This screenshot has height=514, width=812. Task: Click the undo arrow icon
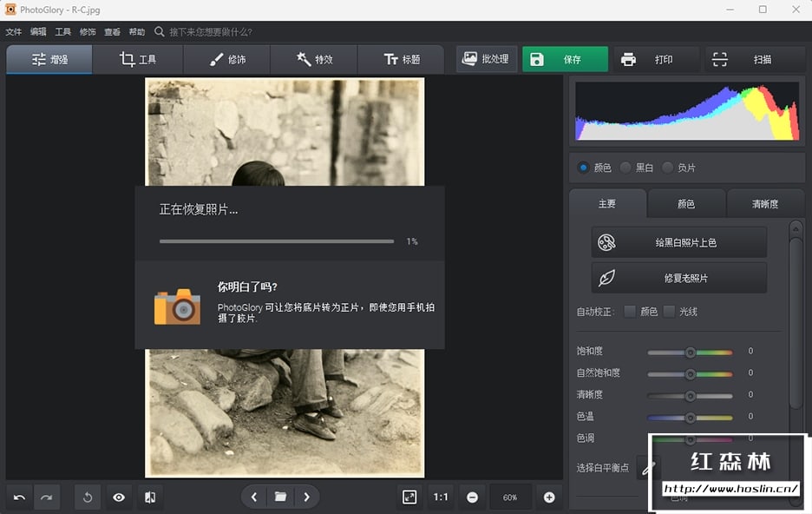(19, 498)
